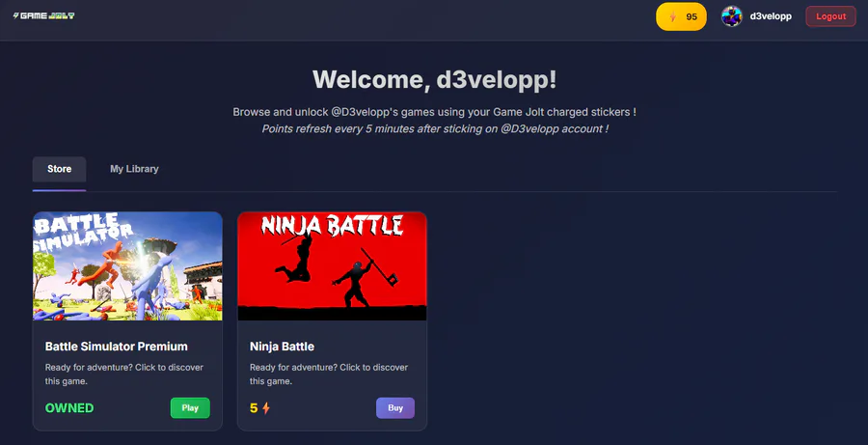868x445 pixels.
Task: Open the Ninja Battle cover image
Action: coord(332,266)
